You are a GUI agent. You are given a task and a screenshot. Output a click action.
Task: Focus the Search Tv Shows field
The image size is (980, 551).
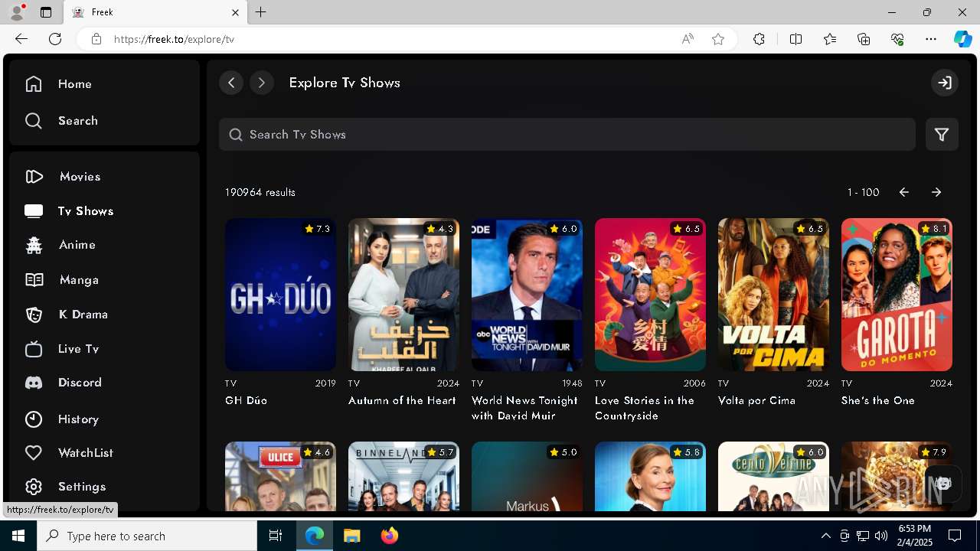tap(567, 135)
